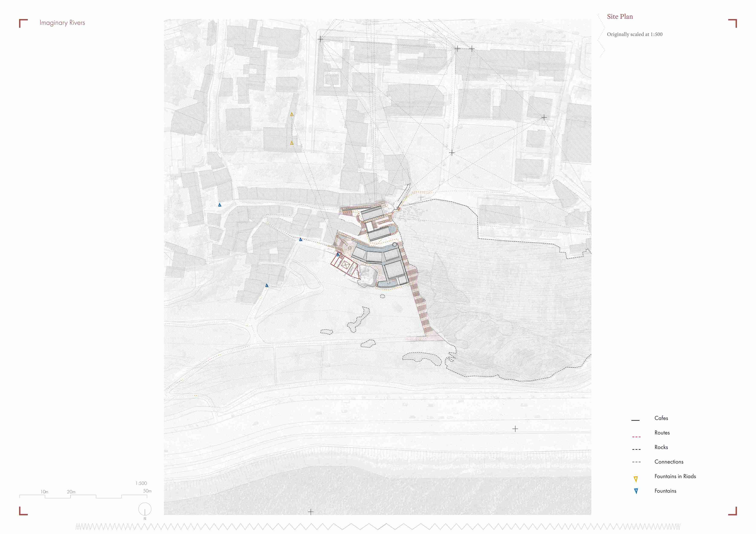Screen dimensions: 756x534
Task: Click the 'Connections' legend label
Action: click(x=669, y=462)
